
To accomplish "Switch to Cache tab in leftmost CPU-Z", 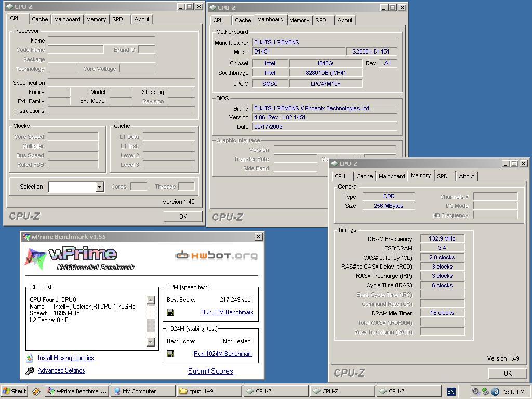I will click(39, 19).
